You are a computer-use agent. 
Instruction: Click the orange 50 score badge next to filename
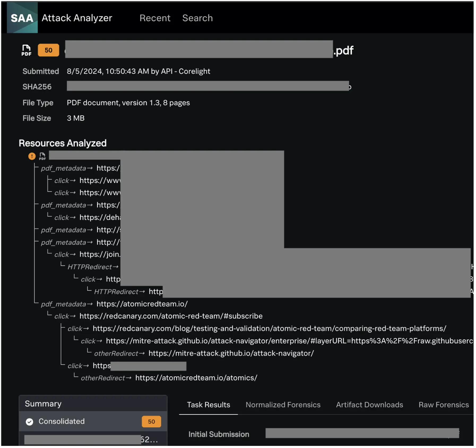pos(48,50)
